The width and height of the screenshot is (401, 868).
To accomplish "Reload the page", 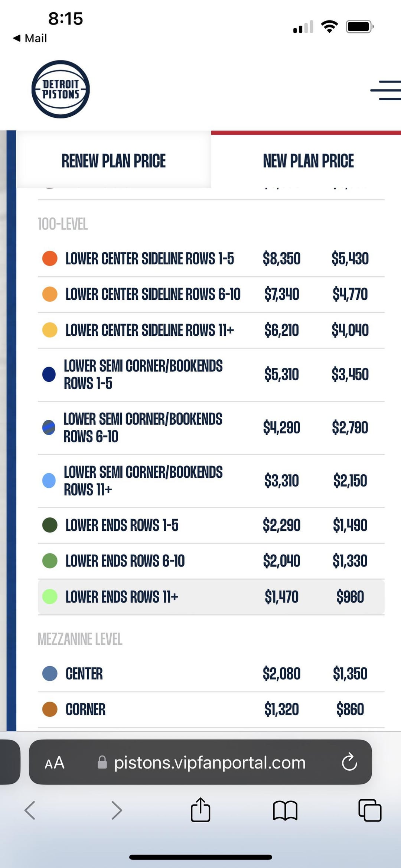I will click(x=349, y=763).
